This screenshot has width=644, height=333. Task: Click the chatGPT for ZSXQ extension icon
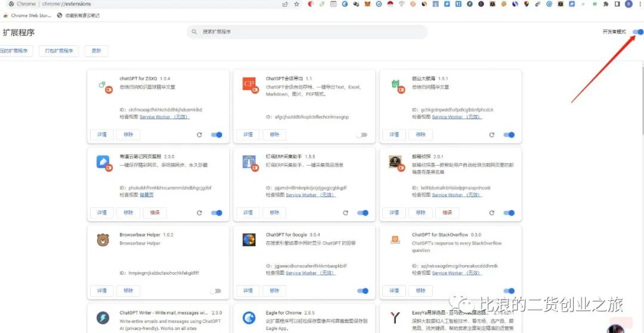[x=104, y=86]
